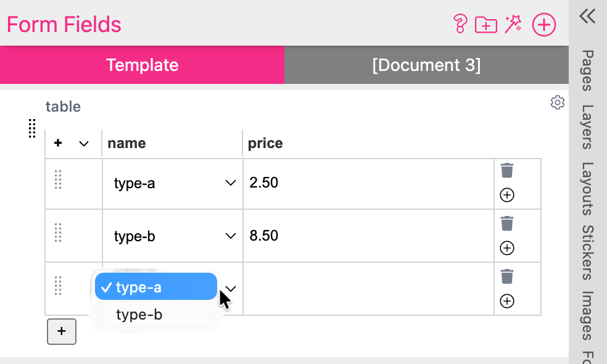Click the price column header

tap(265, 143)
